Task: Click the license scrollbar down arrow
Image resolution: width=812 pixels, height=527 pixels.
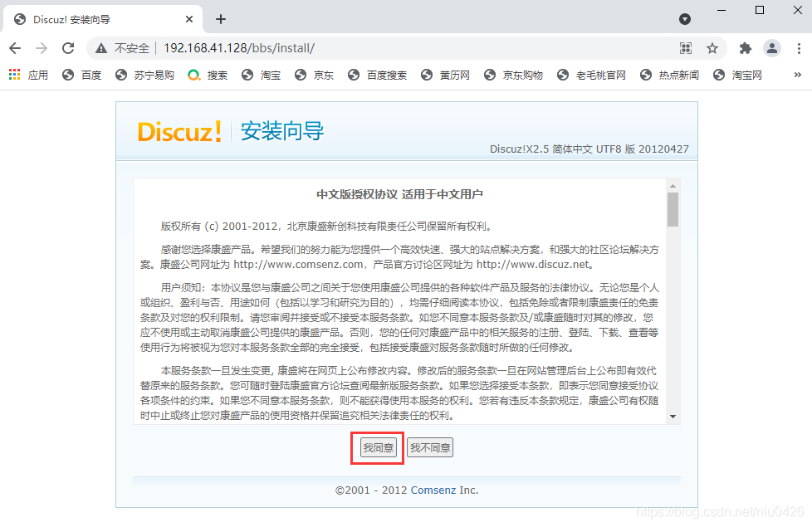Action: pos(673,417)
